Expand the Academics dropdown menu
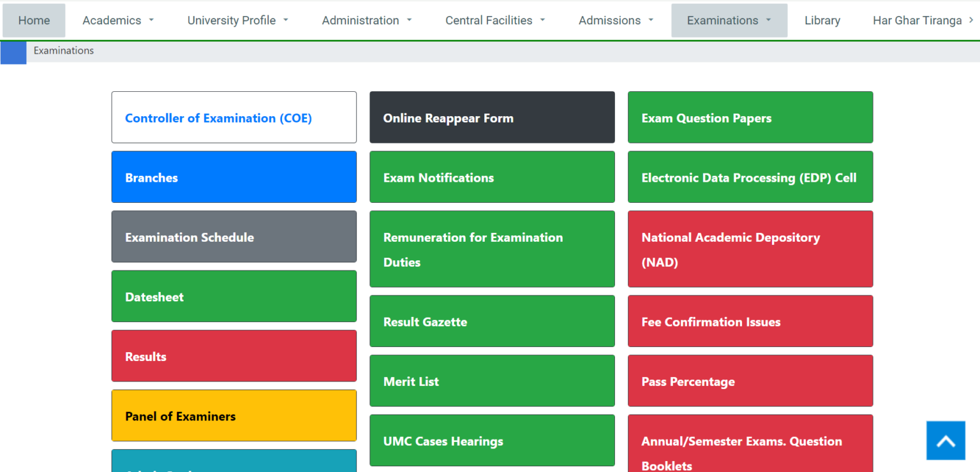The image size is (980, 472). point(118,20)
